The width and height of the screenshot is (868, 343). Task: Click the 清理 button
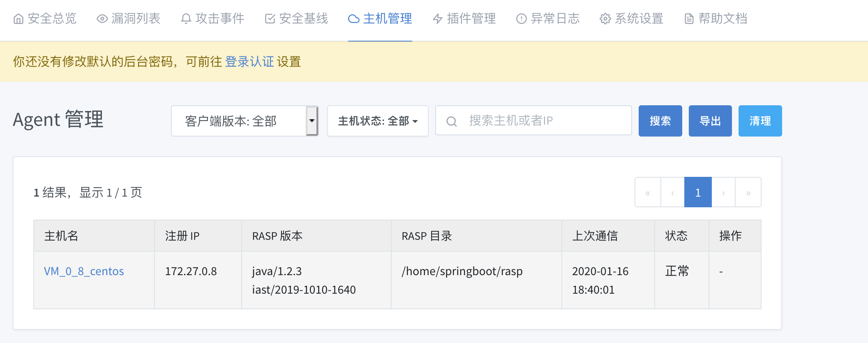coord(760,121)
